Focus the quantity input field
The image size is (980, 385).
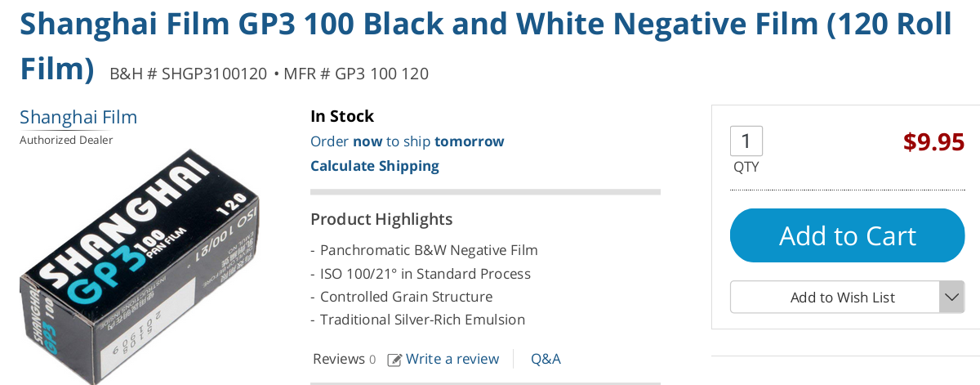click(746, 141)
